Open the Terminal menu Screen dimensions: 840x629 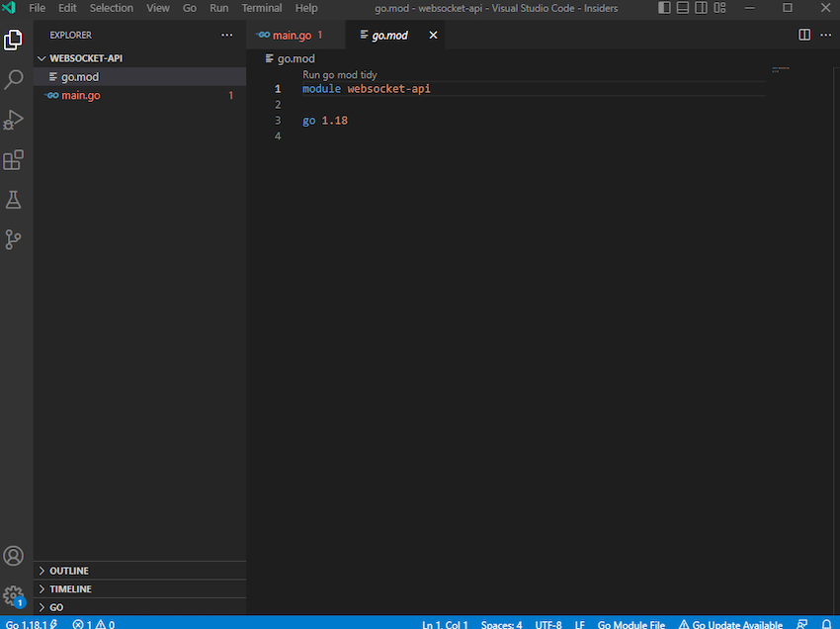pos(261,8)
